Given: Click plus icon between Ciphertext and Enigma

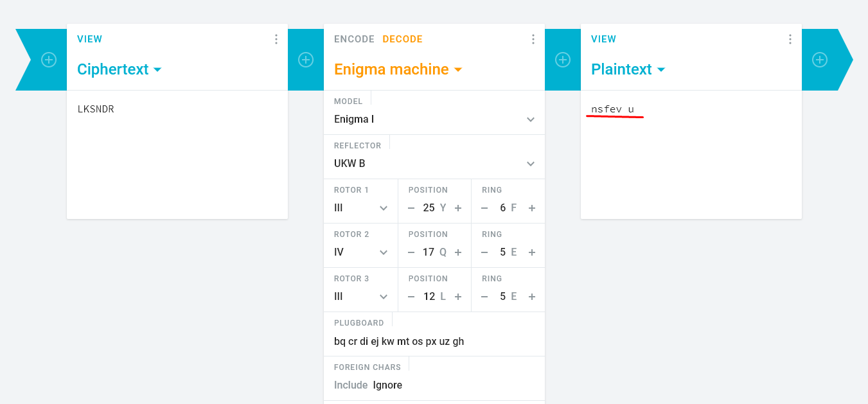Looking at the screenshot, I should pos(306,60).
